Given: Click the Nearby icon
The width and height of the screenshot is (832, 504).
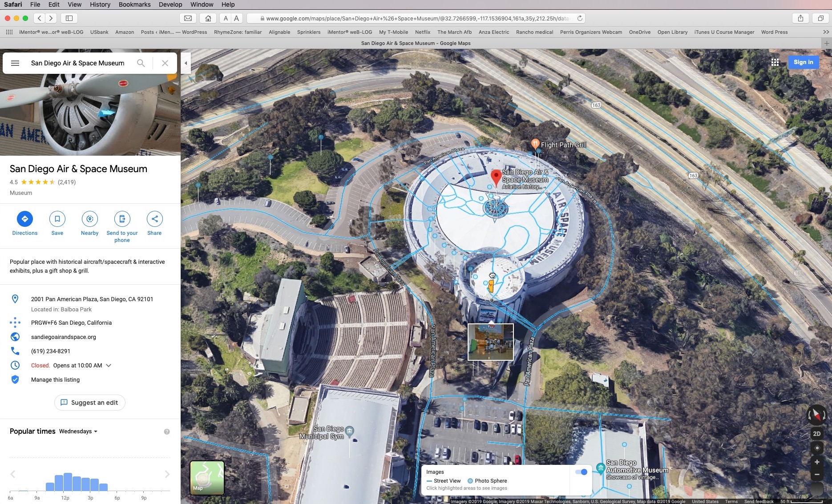Looking at the screenshot, I should [90, 218].
